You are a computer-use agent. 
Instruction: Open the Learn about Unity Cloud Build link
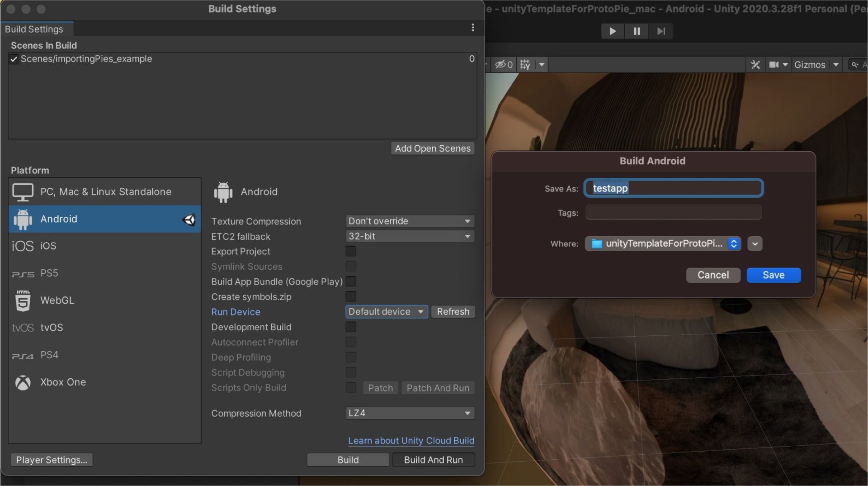tap(411, 441)
